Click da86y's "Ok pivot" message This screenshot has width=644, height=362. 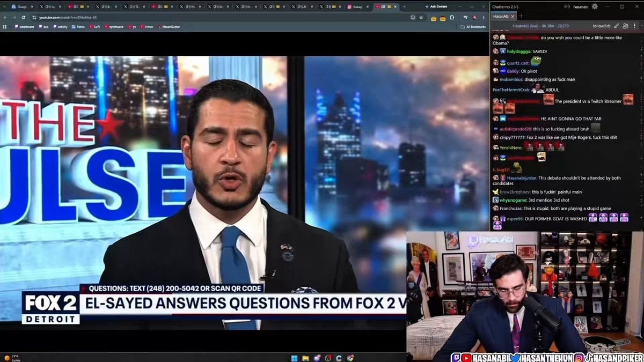click(529, 71)
